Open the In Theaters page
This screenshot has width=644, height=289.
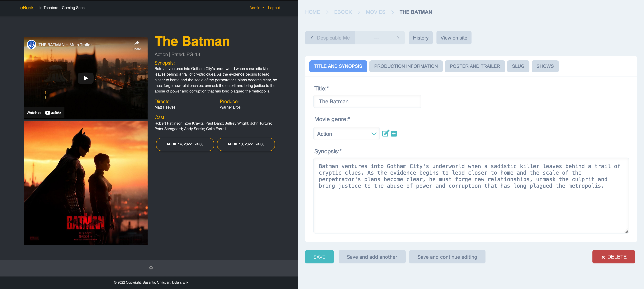tap(48, 8)
